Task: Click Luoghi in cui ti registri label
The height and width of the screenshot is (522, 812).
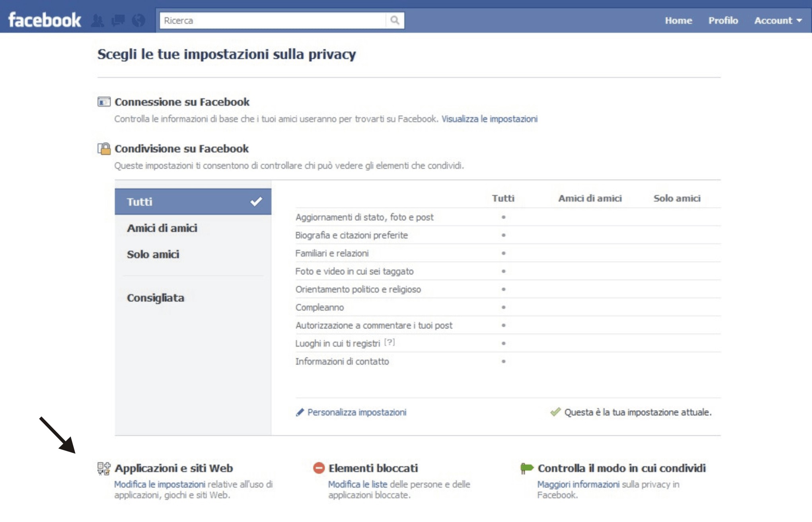Action: coord(338,343)
